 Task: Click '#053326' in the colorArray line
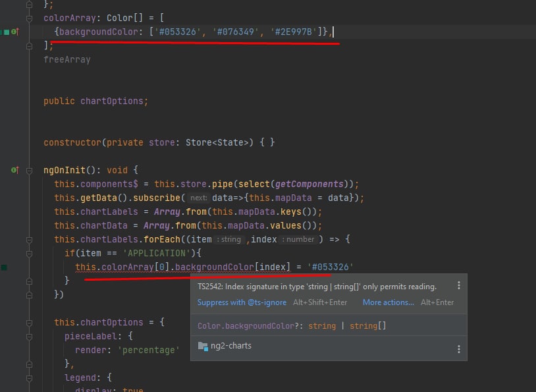click(177, 32)
